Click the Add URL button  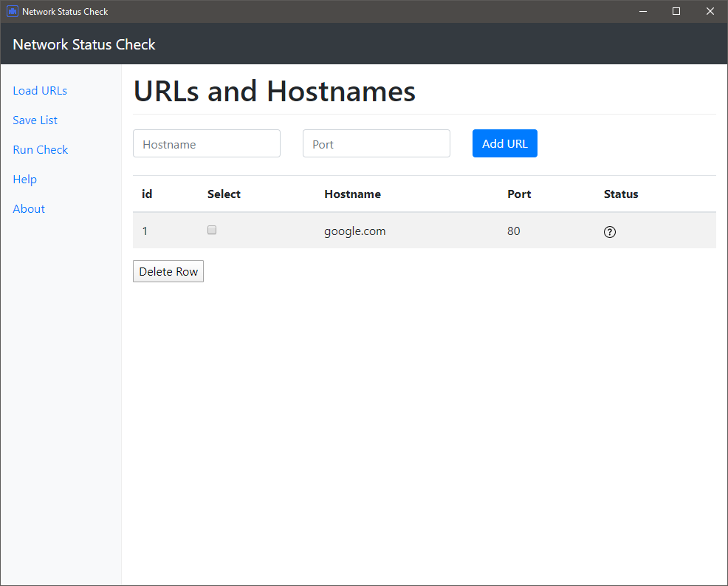(x=505, y=143)
